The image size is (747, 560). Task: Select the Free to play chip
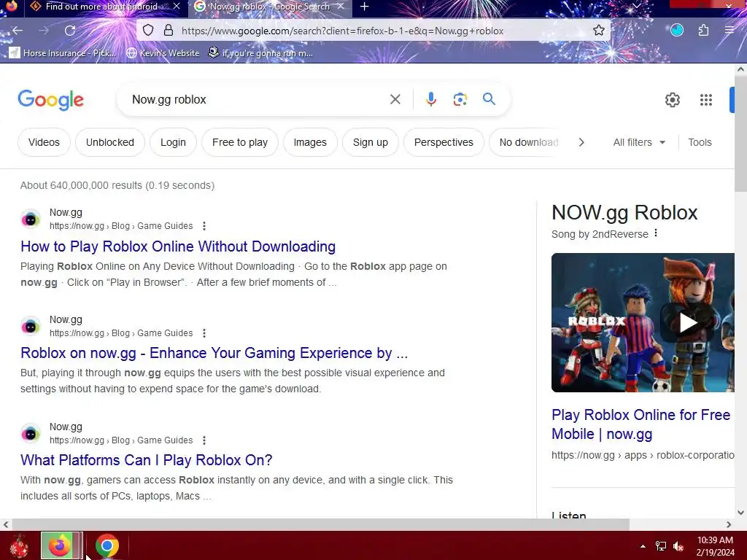(239, 142)
